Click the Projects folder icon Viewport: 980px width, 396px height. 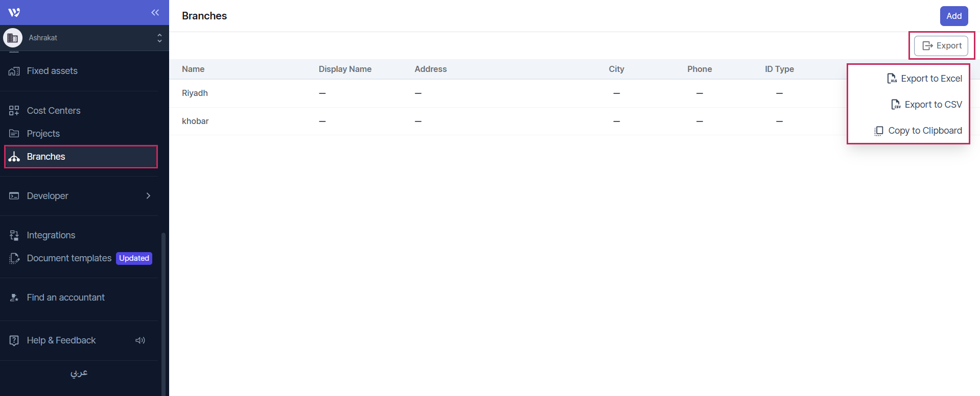[x=14, y=134]
